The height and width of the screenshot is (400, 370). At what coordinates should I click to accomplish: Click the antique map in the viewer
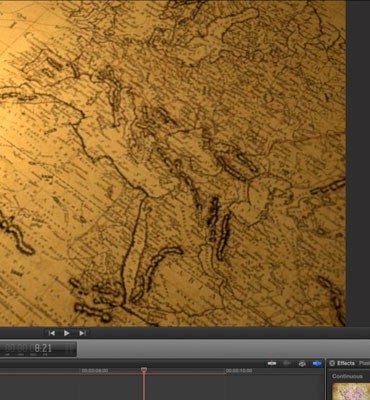173,163
